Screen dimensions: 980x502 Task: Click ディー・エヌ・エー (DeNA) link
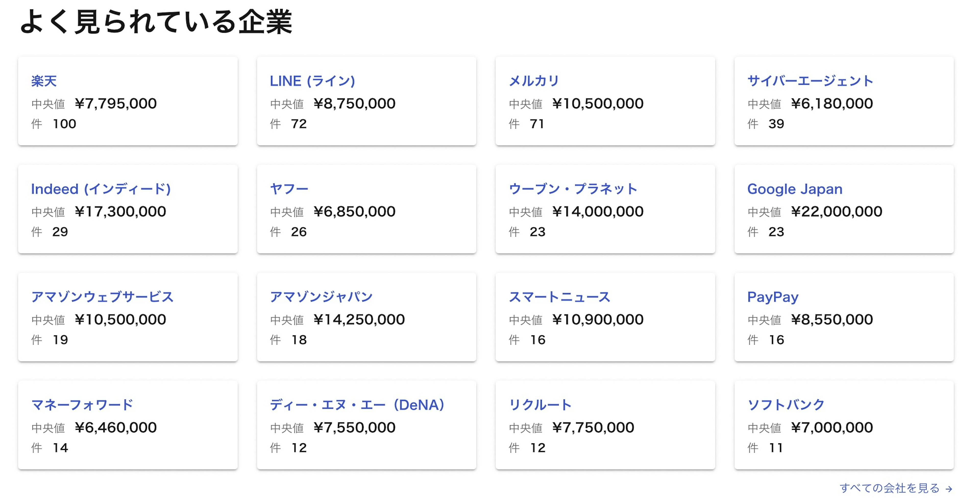(x=357, y=405)
